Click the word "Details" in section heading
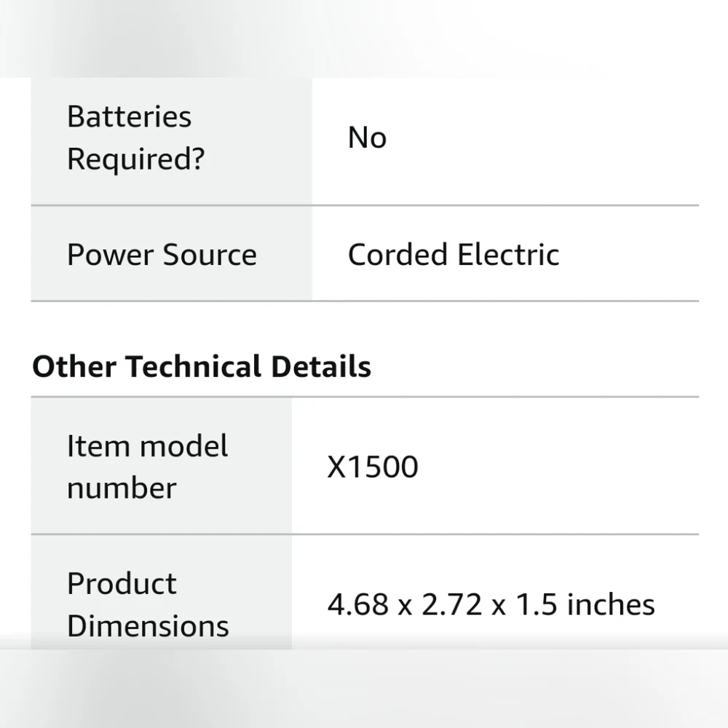728x728 pixels. 321,367
